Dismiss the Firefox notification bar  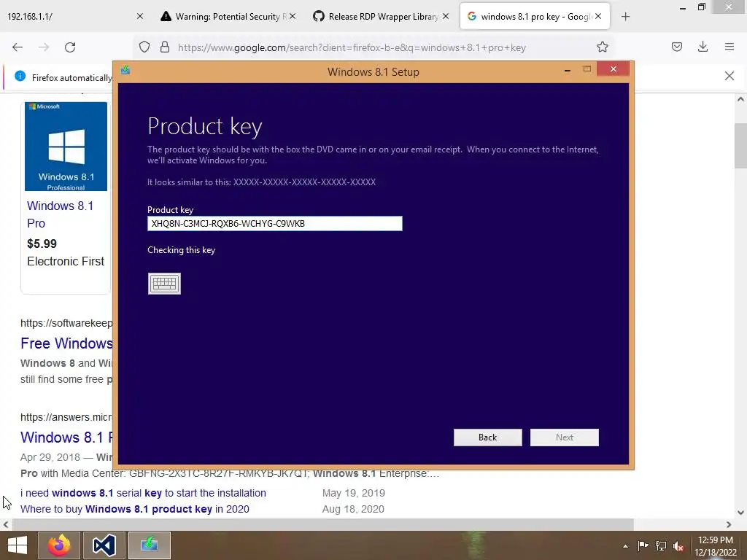(x=729, y=76)
